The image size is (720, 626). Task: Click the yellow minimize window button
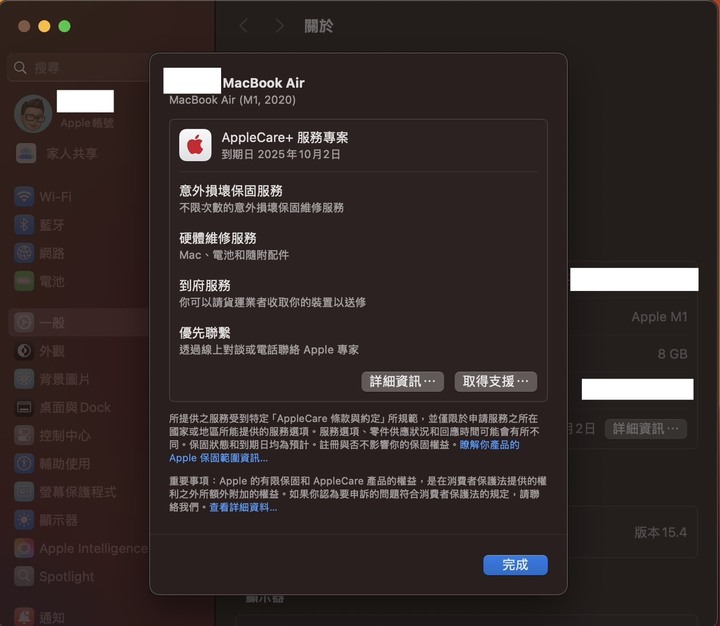tap(44, 26)
